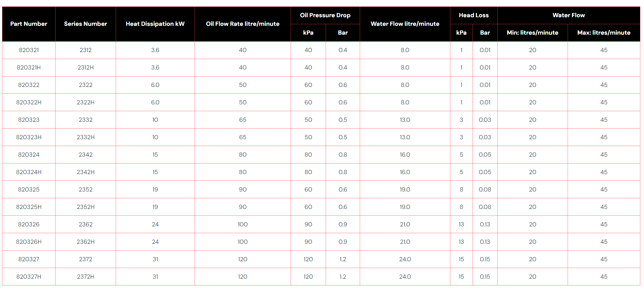Select part number 820321H cell
The image size is (644, 294).
[29, 67]
